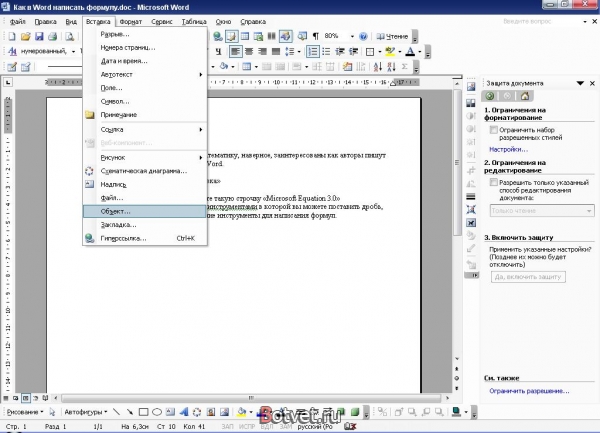Choose Закладка... menu entry
Viewport: 600px width, 433px height.
point(145,225)
